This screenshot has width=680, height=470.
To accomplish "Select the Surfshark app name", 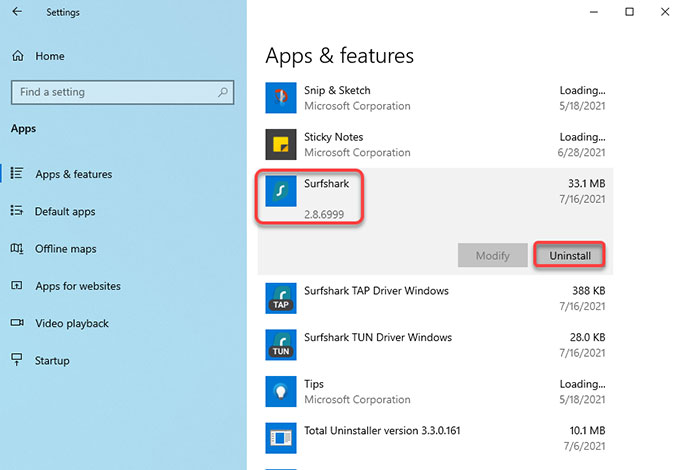I will point(326,183).
